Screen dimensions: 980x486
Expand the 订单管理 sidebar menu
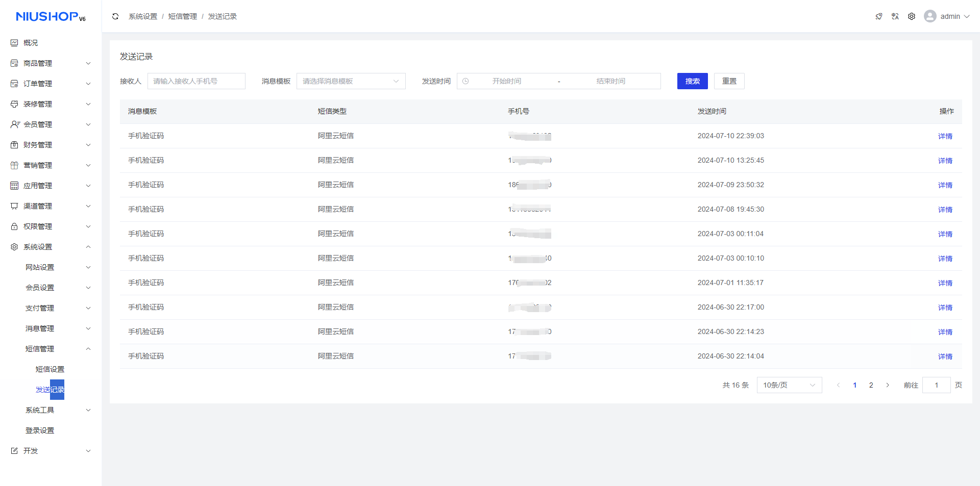(x=51, y=84)
